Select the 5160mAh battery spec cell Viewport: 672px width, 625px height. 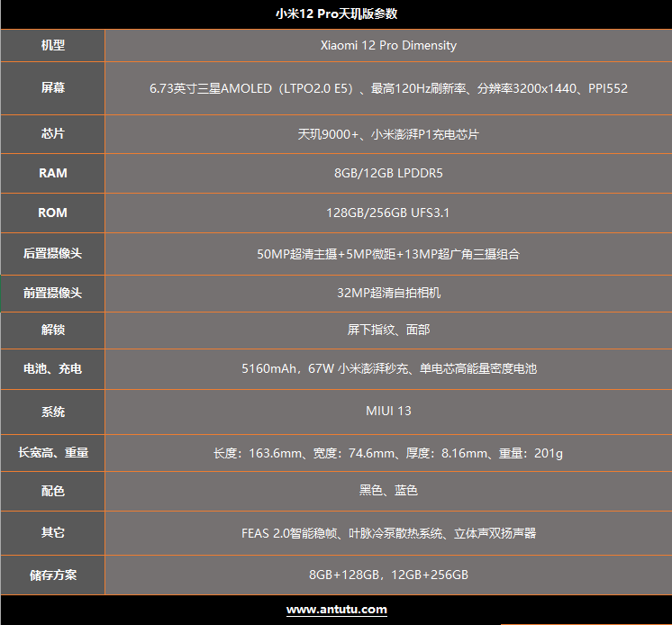tap(388, 369)
